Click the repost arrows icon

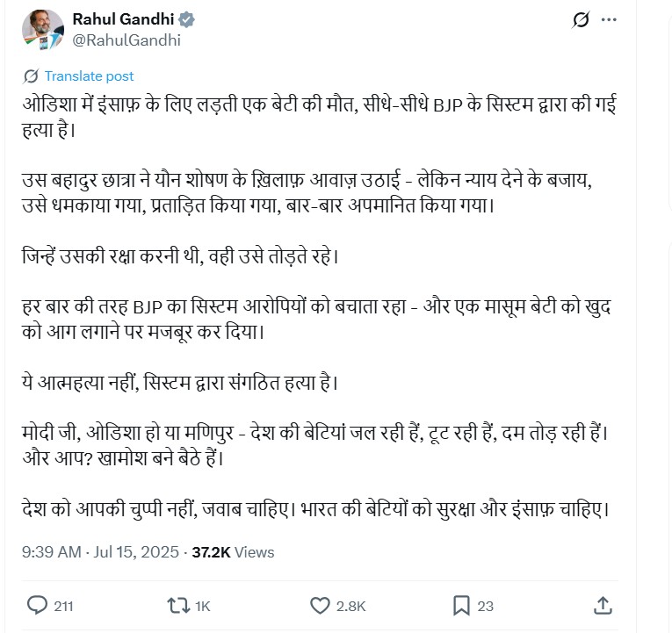177,605
